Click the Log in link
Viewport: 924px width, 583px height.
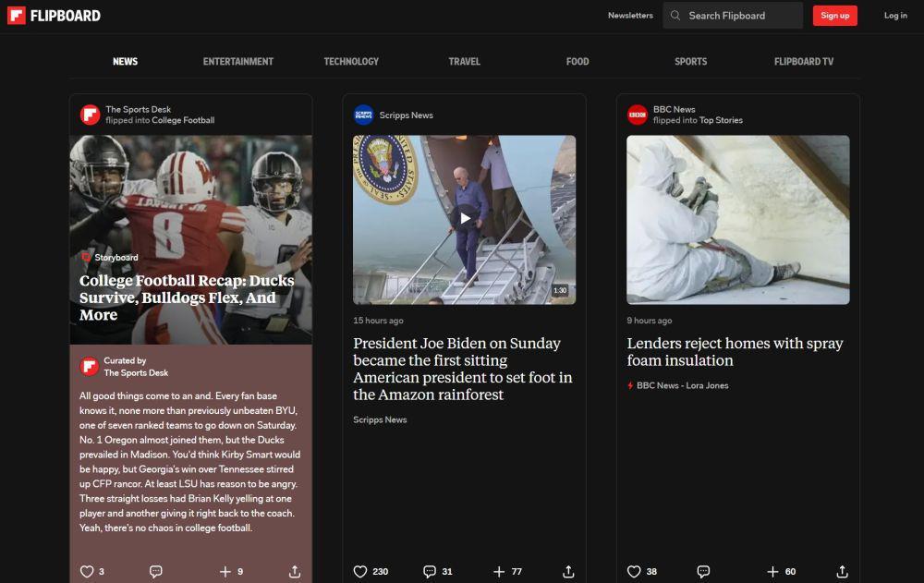coord(895,16)
